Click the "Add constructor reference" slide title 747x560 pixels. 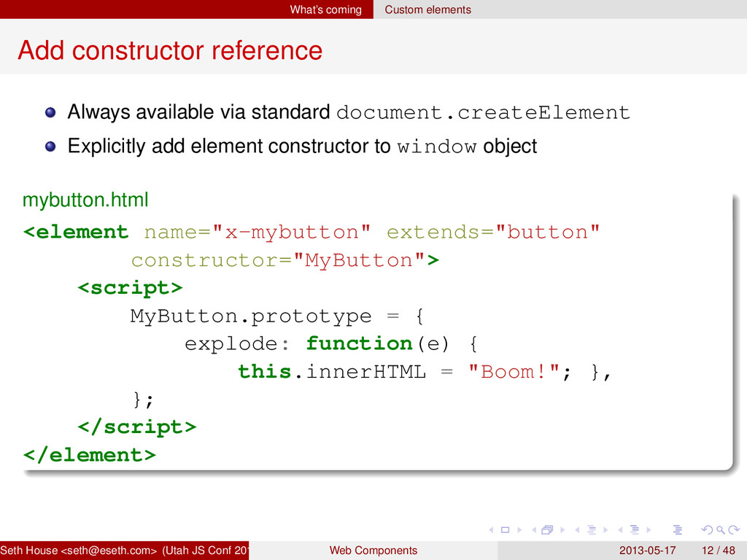point(170,50)
